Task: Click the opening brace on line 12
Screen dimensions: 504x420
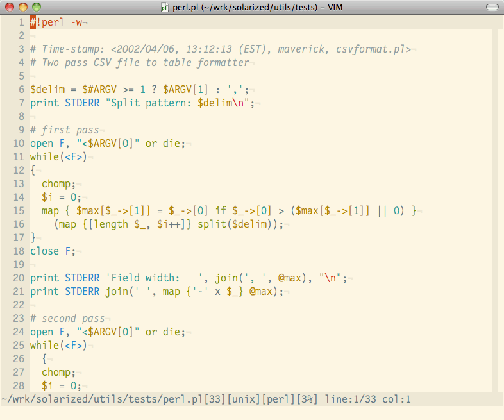Action: (33, 171)
